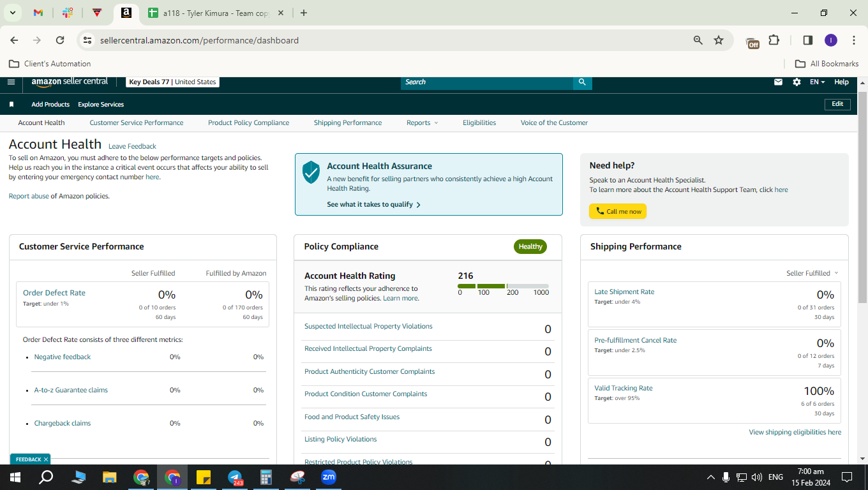Show hidden system tray icons
The width and height of the screenshot is (868, 490).
pyautogui.click(x=710, y=477)
